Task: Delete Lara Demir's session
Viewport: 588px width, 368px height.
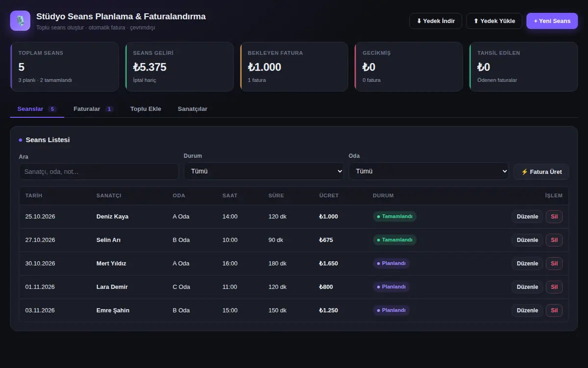Action: (554, 287)
